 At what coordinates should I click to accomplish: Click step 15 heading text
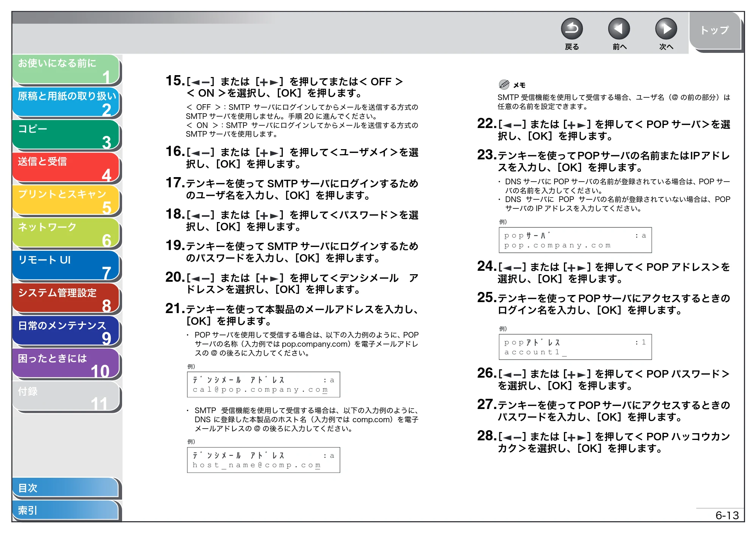click(284, 87)
